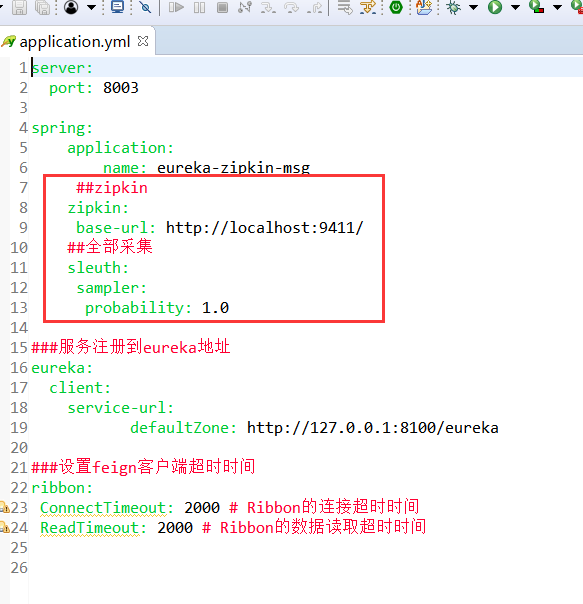This screenshot has width=583, height=604.
Task: Click the 'probability:' key
Action: tap(138, 308)
